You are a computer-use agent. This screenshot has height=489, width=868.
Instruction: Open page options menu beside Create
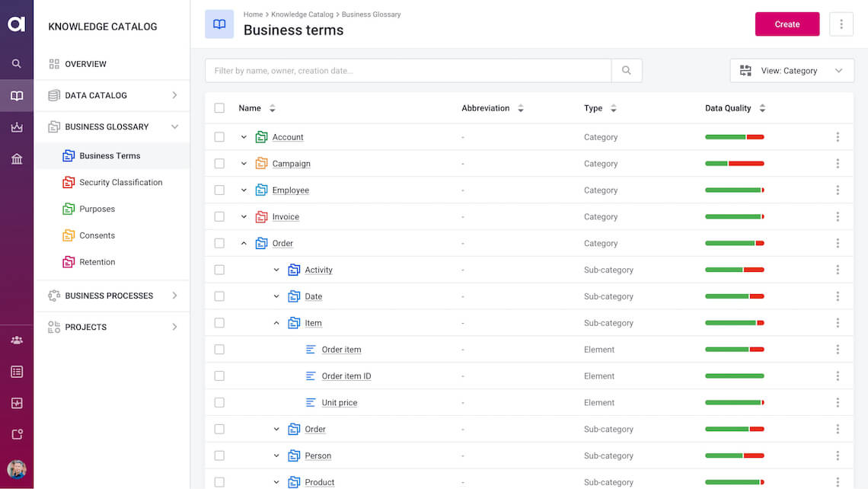tap(841, 24)
